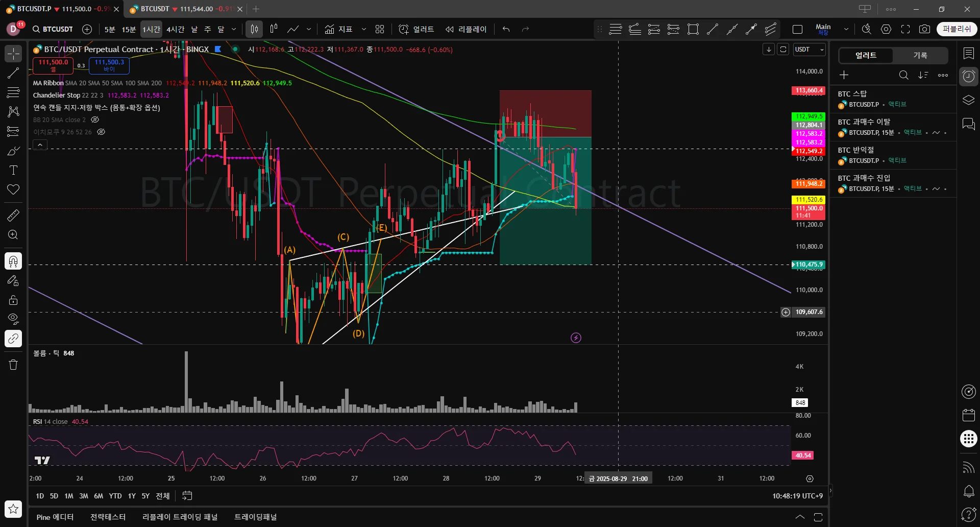Open the heart icons tool
Image resolution: width=980 pixels, height=527 pixels.
[13, 189]
